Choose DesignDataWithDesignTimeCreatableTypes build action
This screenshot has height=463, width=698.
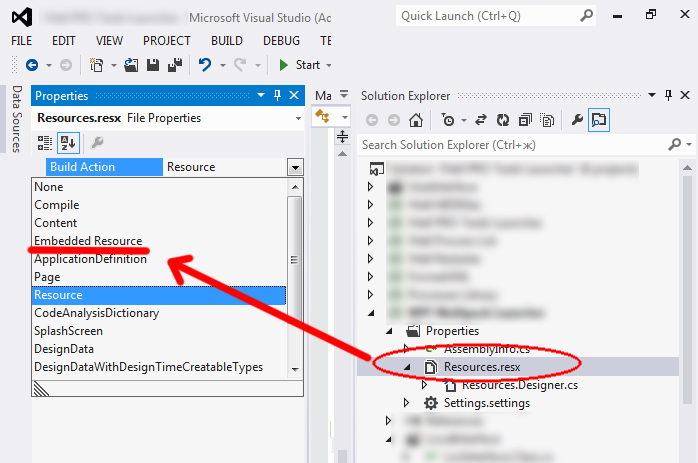(158, 367)
